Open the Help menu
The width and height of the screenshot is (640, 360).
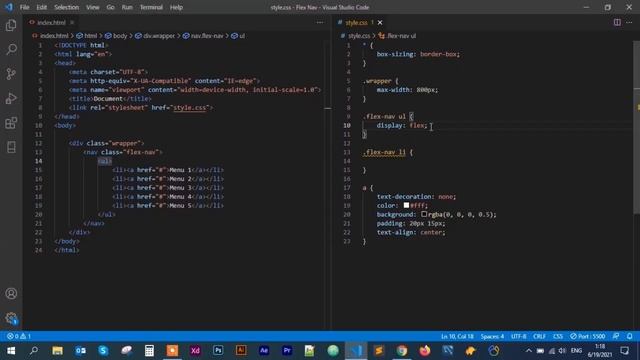point(176,7)
